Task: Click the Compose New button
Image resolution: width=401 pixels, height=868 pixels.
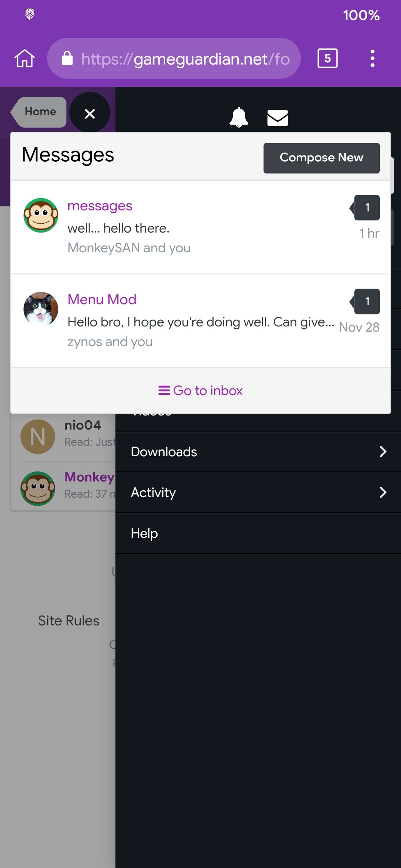Action: click(322, 158)
